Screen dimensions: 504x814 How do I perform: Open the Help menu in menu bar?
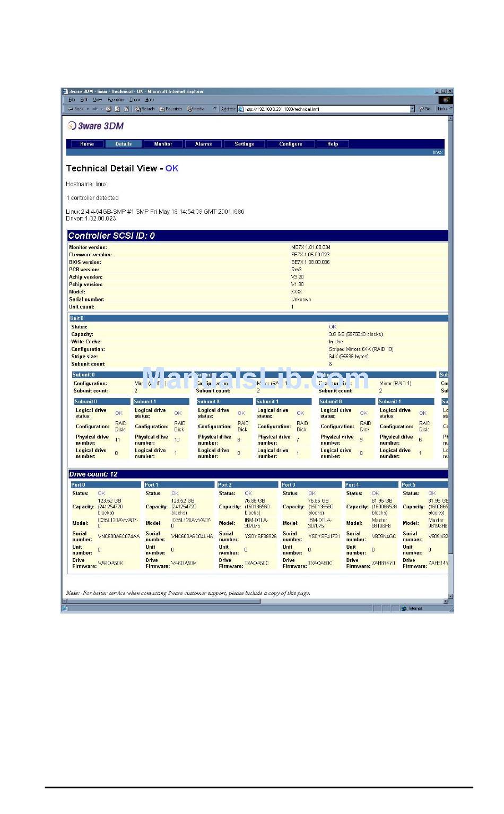coord(150,100)
